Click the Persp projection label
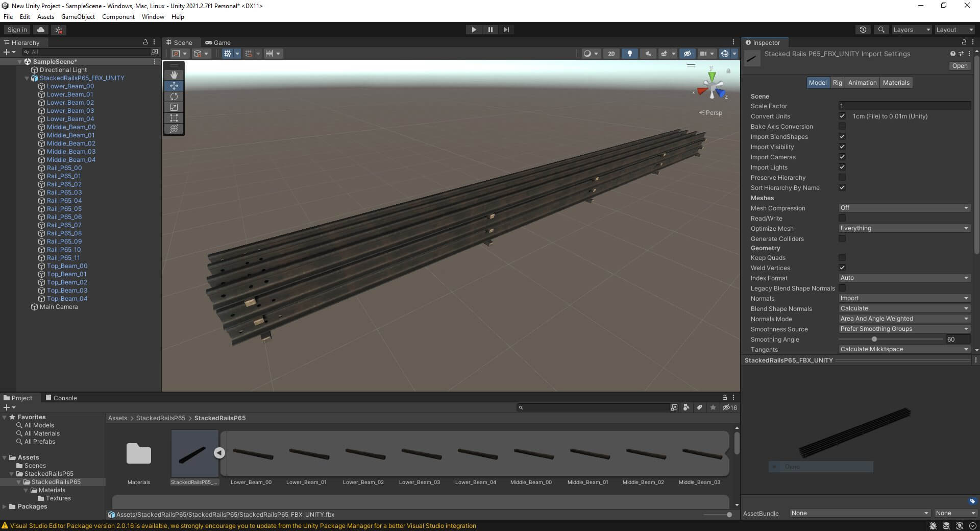Viewport: 980px width, 531px height. pyautogui.click(x=714, y=113)
